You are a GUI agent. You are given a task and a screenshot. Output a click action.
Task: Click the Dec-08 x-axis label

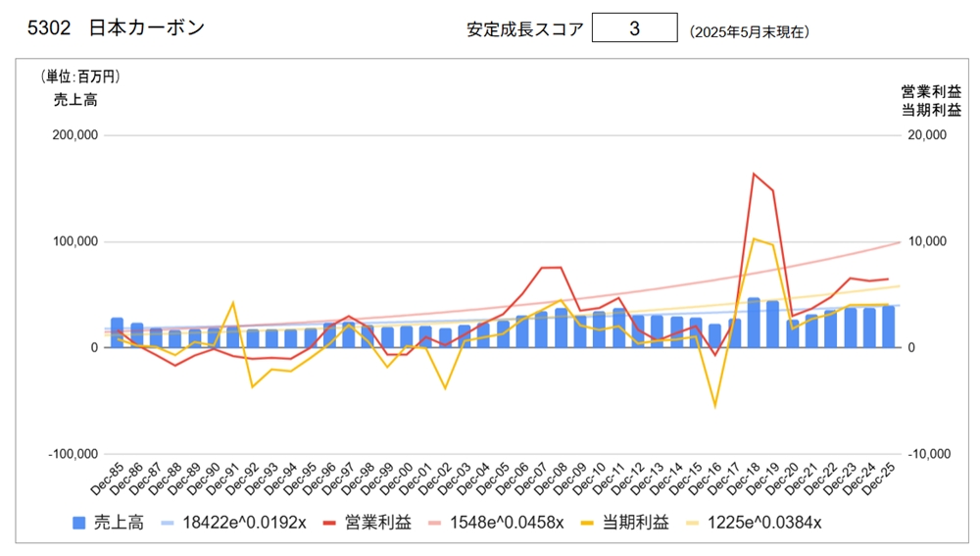tap(551, 480)
